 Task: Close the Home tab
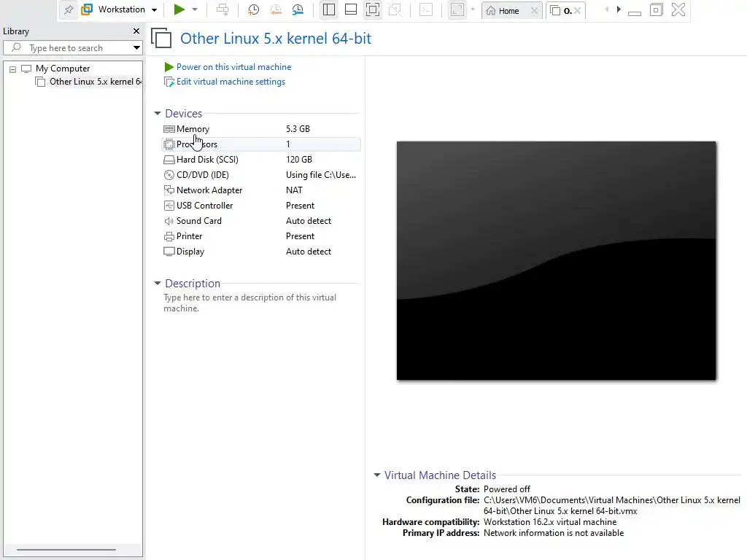point(535,10)
